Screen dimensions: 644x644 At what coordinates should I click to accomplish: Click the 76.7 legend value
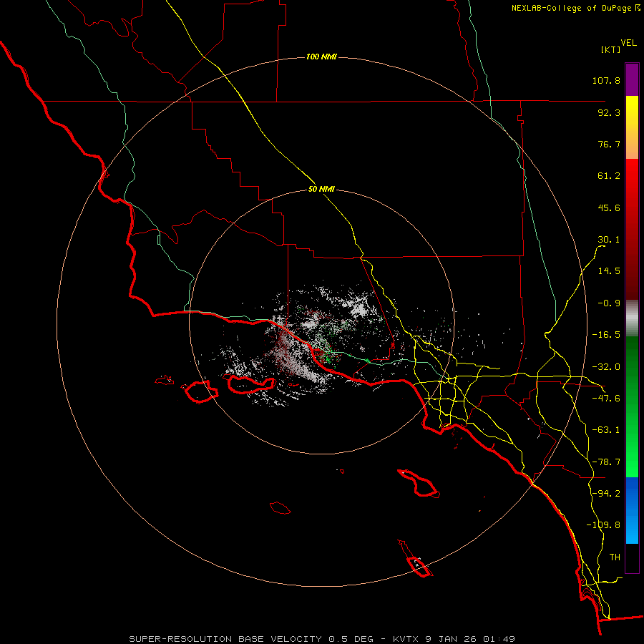click(609, 144)
